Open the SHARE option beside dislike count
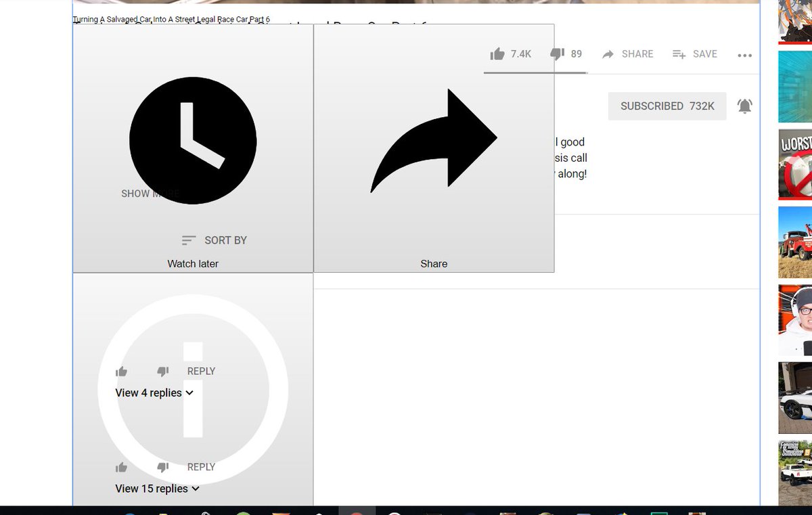This screenshot has height=515, width=812. point(627,54)
